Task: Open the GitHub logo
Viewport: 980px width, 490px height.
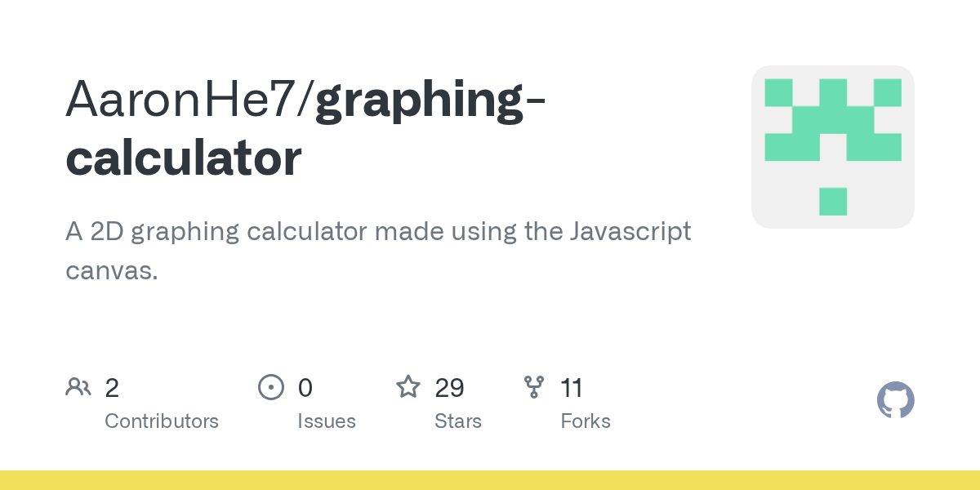Action: pyautogui.click(x=895, y=400)
